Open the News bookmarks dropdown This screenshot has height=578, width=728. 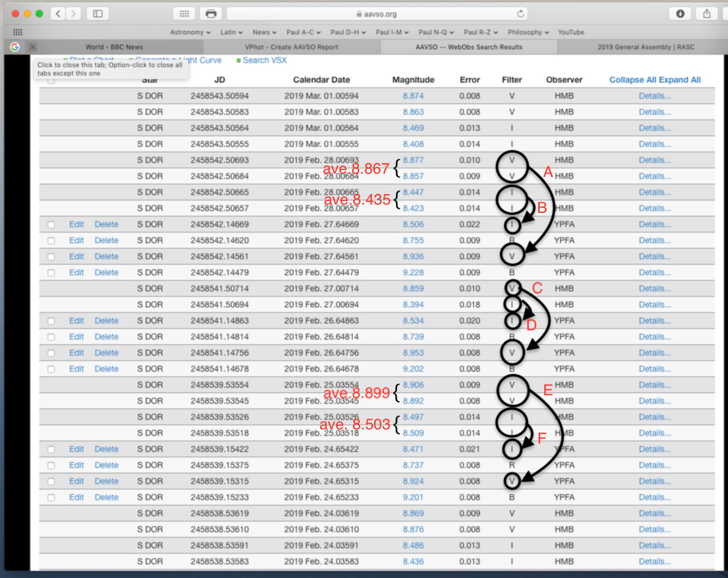click(265, 32)
